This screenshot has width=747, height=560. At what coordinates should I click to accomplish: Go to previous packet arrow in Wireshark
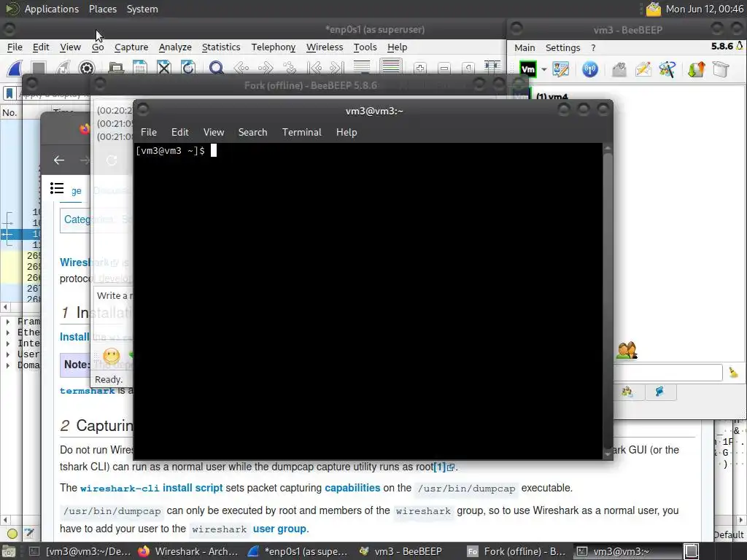(x=241, y=68)
